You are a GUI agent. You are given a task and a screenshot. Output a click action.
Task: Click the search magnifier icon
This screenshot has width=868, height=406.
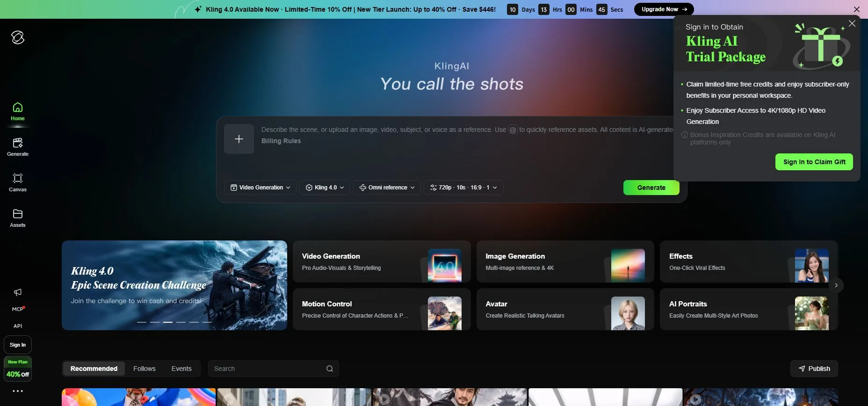[x=330, y=369]
